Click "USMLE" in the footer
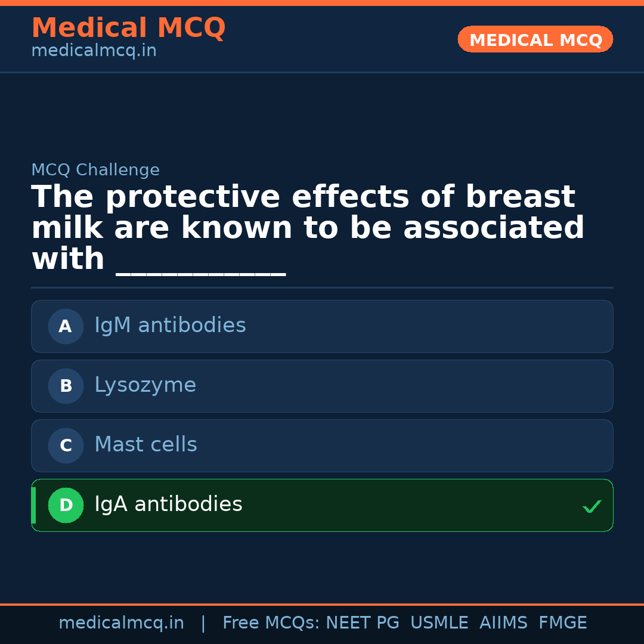Image resolution: width=644 pixels, height=644 pixels. (439, 623)
